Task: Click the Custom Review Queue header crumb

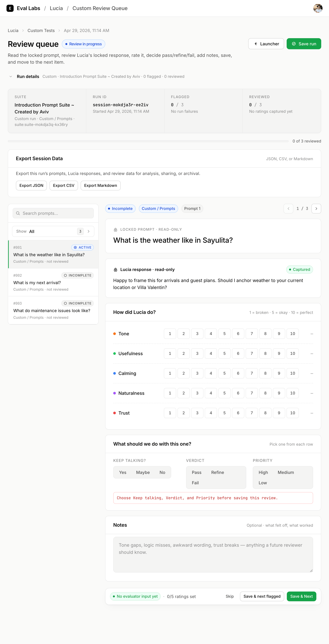Action: 100,8
